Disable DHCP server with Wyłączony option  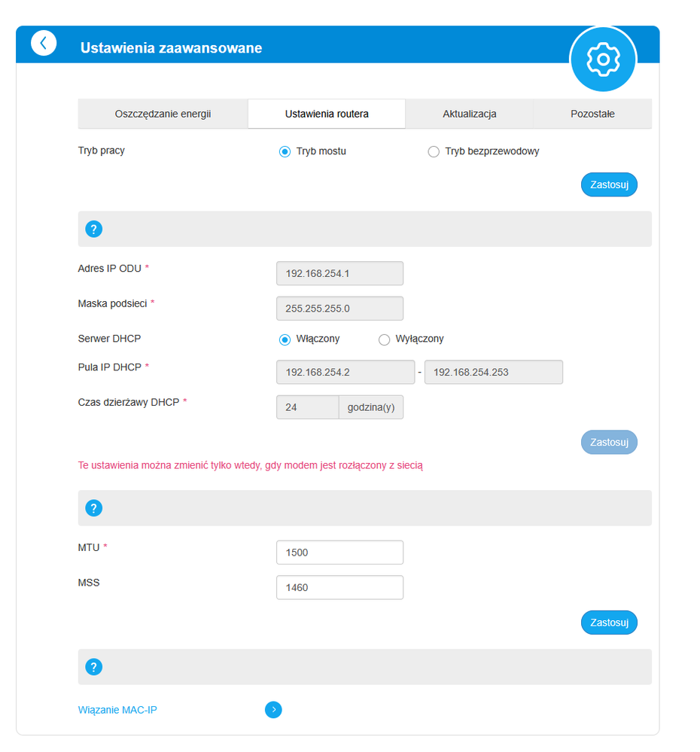[384, 339]
